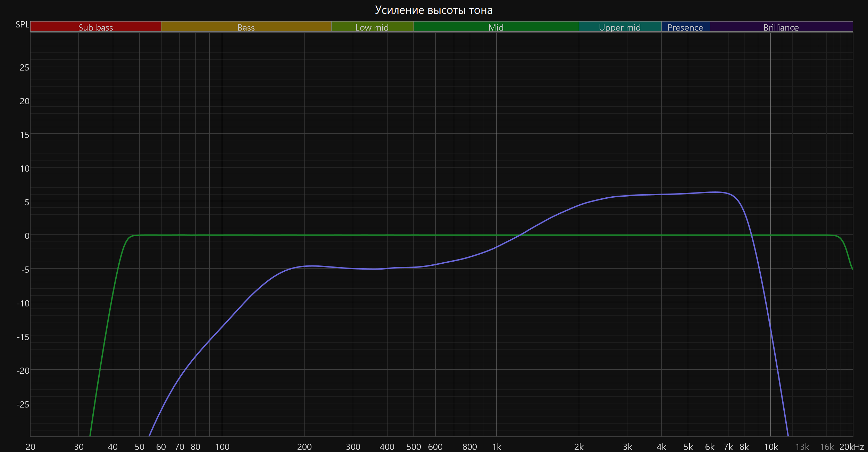868x452 pixels.
Task: Click the 10k frequency tick label
Action: (x=771, y=447)
